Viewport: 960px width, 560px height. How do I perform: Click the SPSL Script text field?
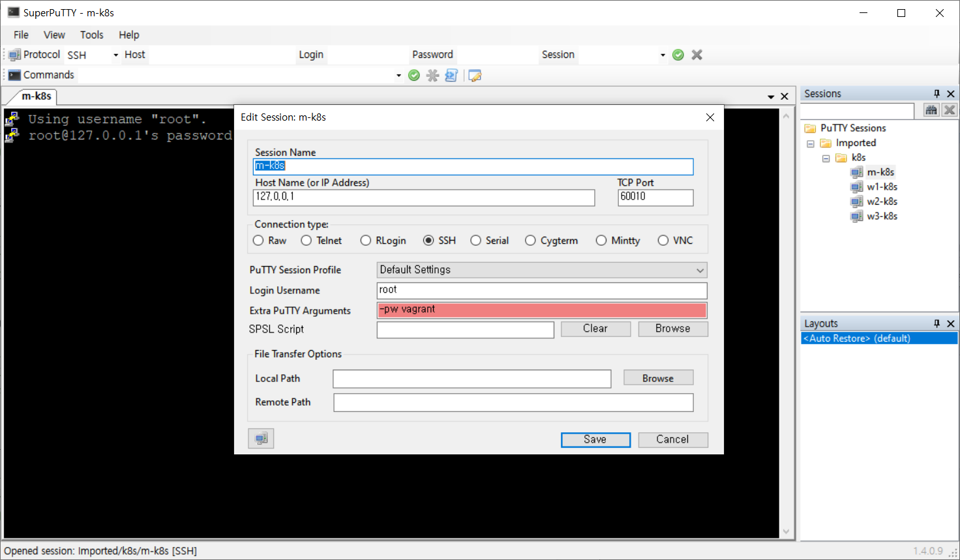466,330
